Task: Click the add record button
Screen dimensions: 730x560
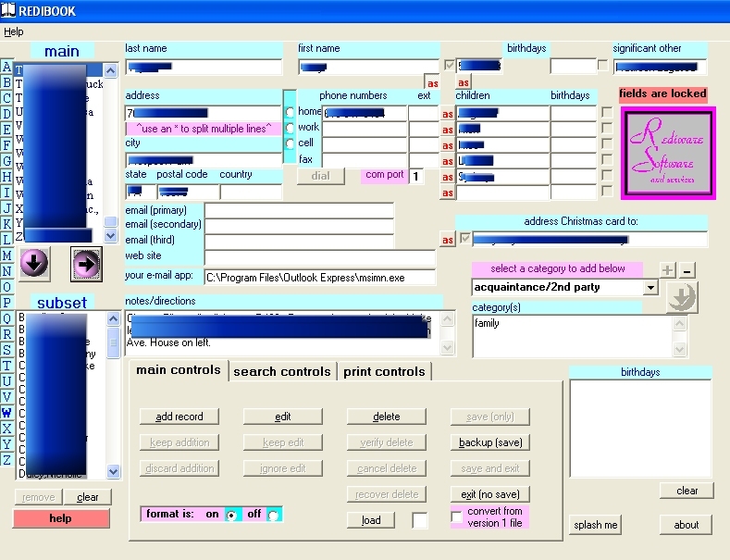Action: tap(179, 417)
